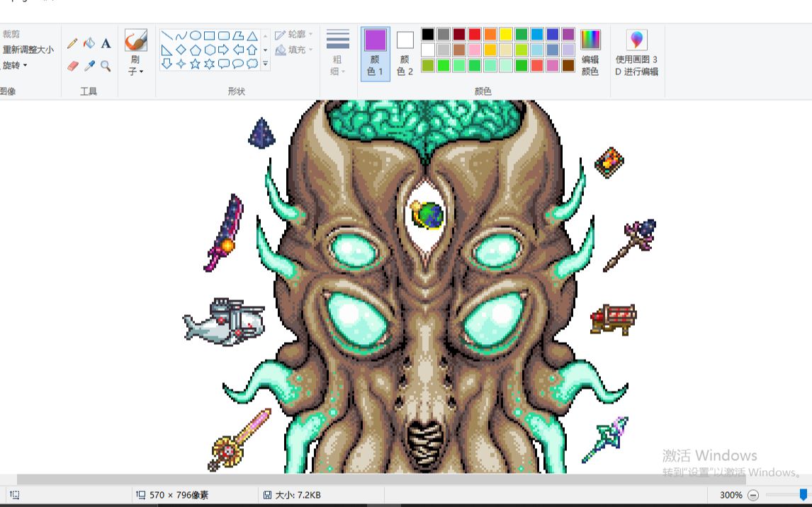
Task: Click the '大小: 7.2KB' file size text
Action: coord(298,495)
